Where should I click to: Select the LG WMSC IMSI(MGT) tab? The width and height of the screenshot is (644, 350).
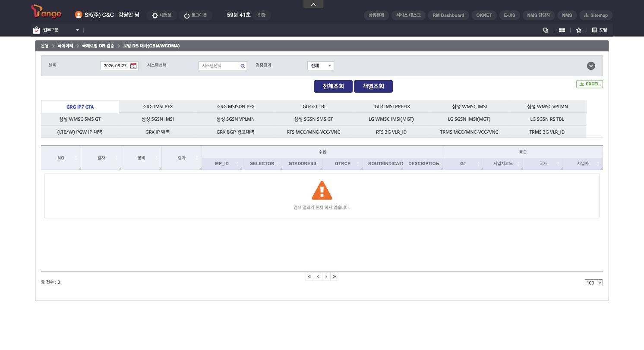391,119
